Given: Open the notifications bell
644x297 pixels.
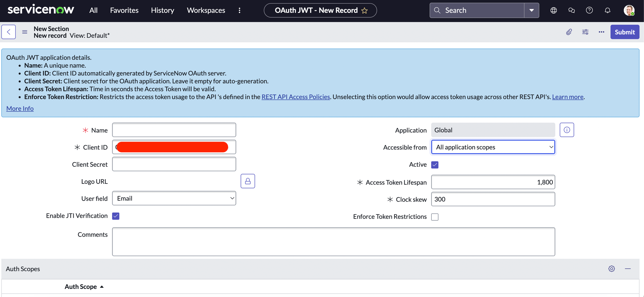Looking at the screenshot, I should tap(607, 10).
